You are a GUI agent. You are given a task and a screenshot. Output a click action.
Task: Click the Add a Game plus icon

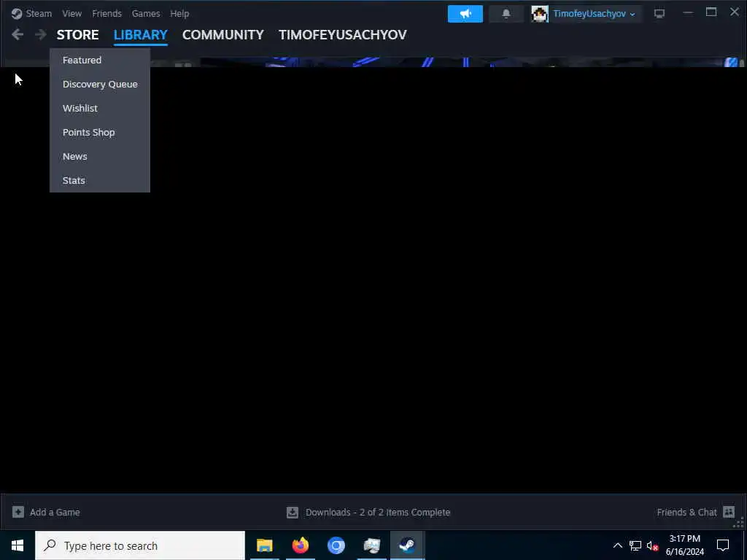18,512
